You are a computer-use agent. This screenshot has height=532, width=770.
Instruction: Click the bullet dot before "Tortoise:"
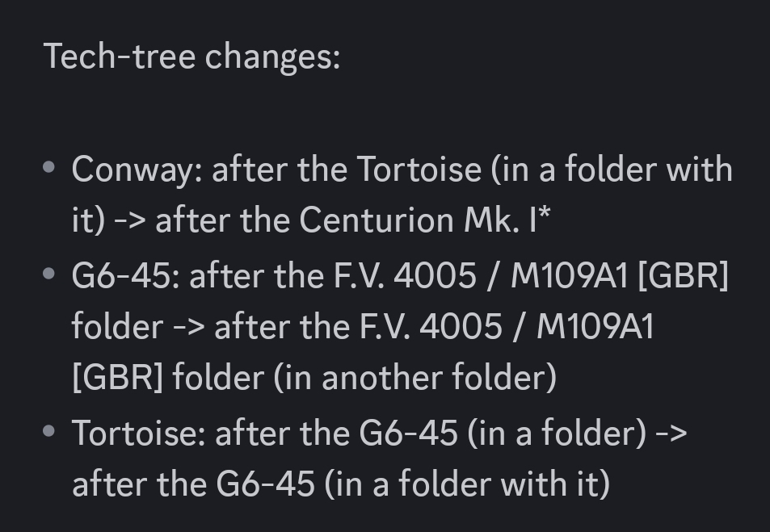click(50, 432)
